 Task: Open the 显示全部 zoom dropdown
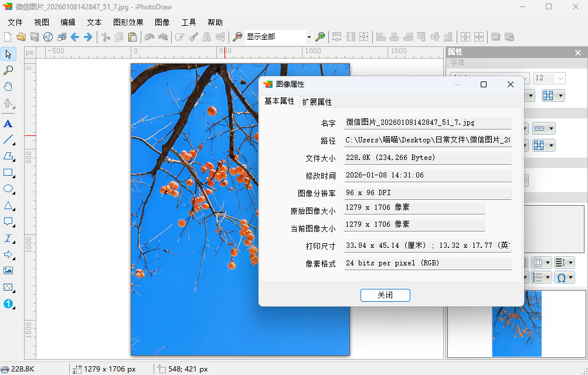pyautogui.click(x=309, y=37)
